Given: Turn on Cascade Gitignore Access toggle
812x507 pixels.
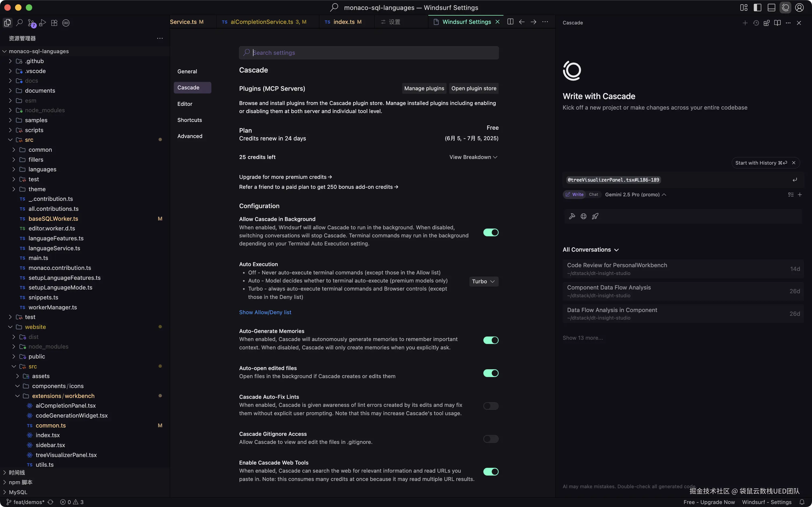Looking at the screenshot, I should [491, 439].
